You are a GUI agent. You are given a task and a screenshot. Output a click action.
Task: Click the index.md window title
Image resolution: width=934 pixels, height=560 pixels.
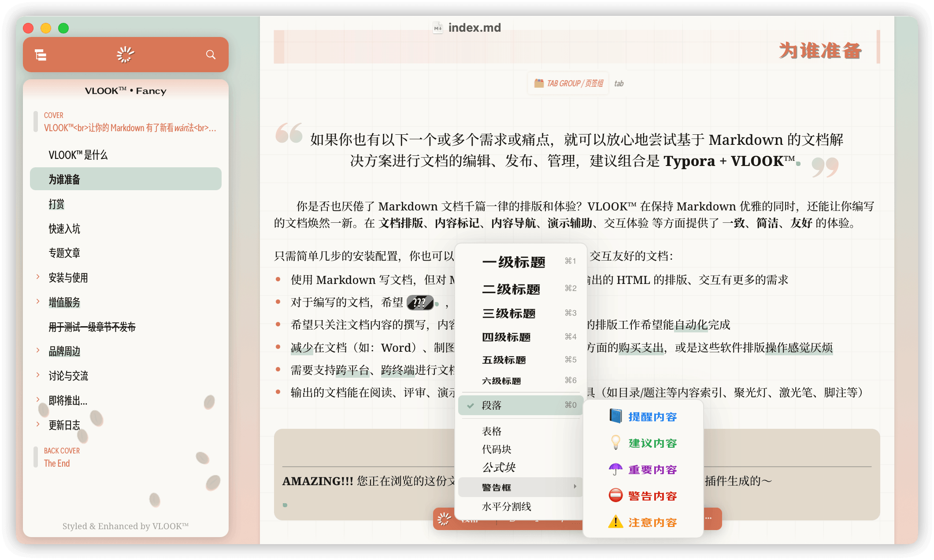click(x=474, y=28)
